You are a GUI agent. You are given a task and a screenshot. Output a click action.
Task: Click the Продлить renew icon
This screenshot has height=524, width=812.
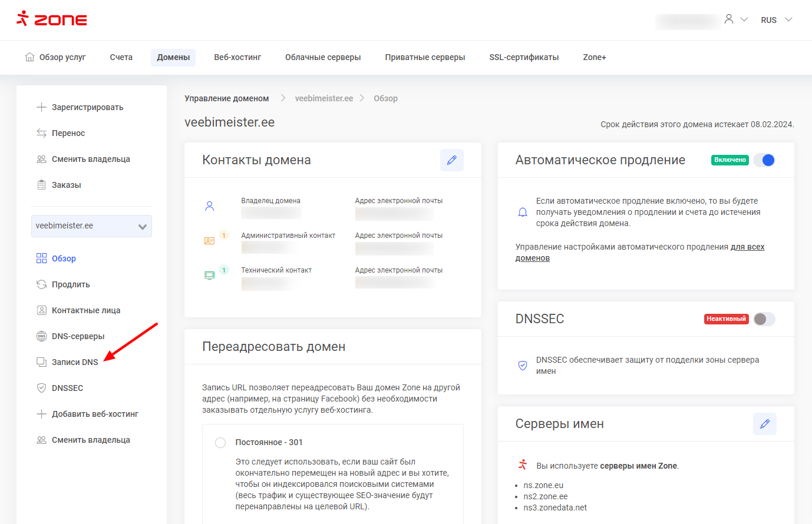click(41, 284)
